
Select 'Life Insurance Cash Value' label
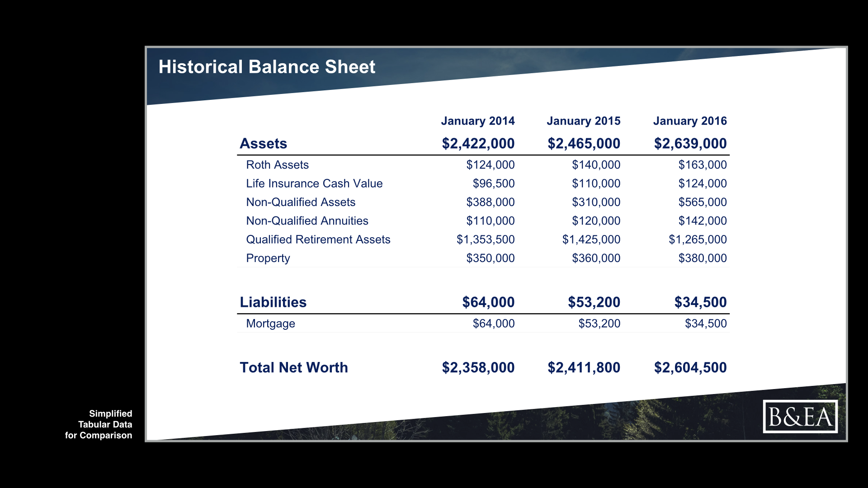click(x=314, y=183)
